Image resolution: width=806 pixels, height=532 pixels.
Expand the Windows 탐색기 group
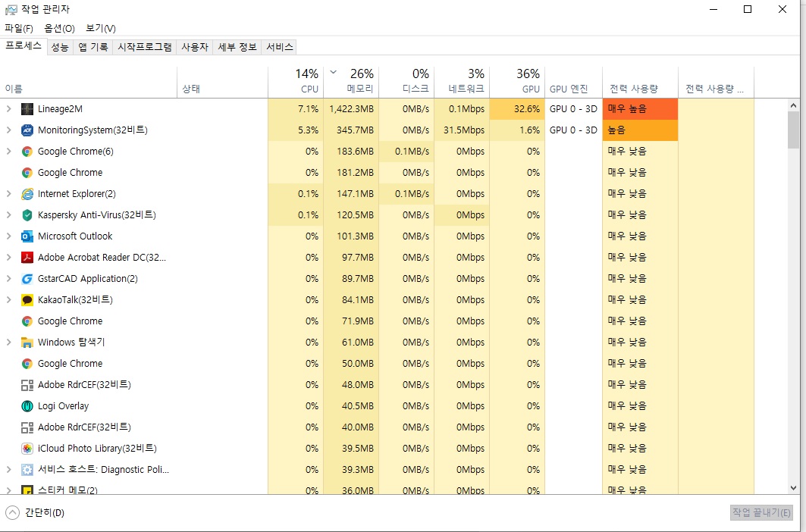click(9, 343)
